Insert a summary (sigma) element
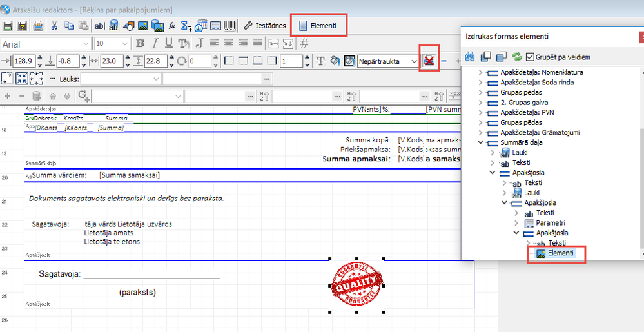The image size is (644, 332). coord(187,26)
